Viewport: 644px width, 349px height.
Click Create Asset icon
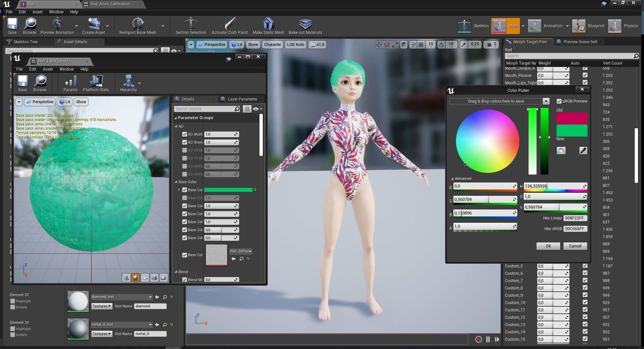(94, 26)
